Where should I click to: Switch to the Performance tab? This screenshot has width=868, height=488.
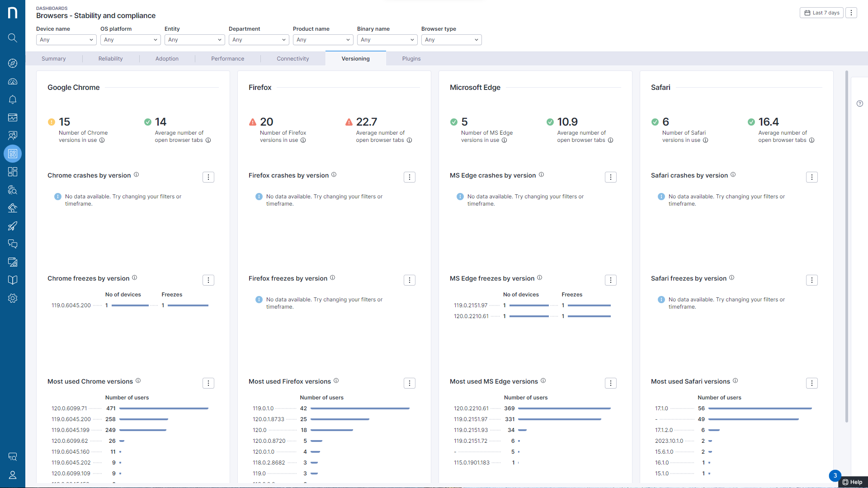(x=228, y=59)
